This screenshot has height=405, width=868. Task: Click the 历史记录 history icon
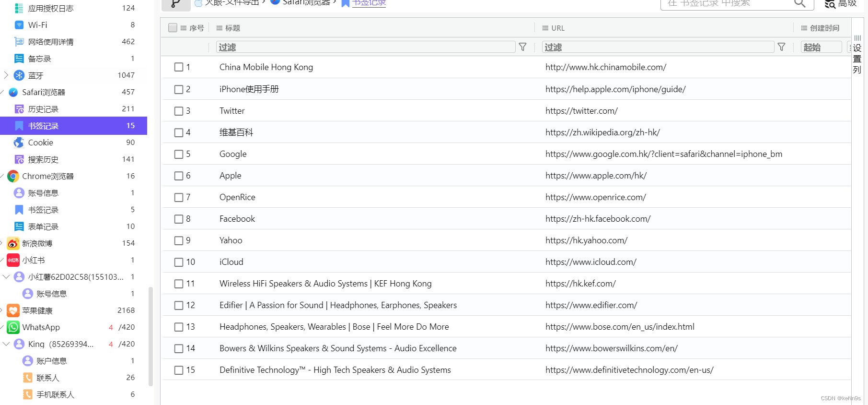point(19,109)
